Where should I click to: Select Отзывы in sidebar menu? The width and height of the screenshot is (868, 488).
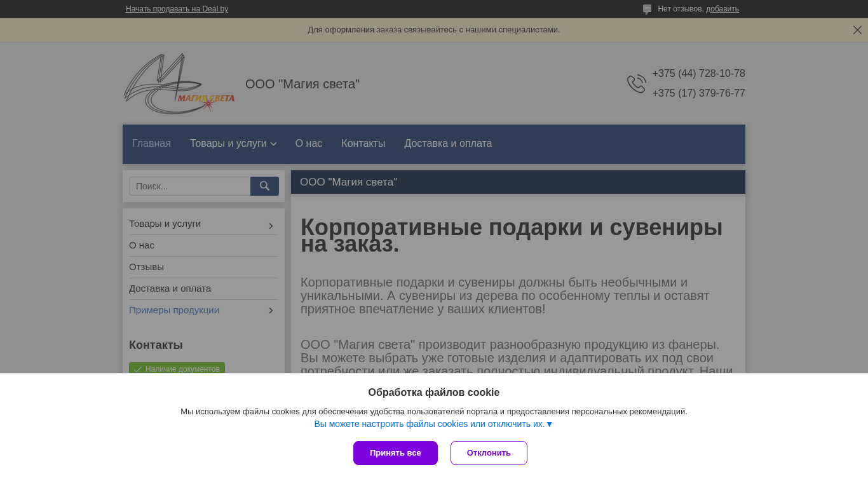tap(146, 267)
